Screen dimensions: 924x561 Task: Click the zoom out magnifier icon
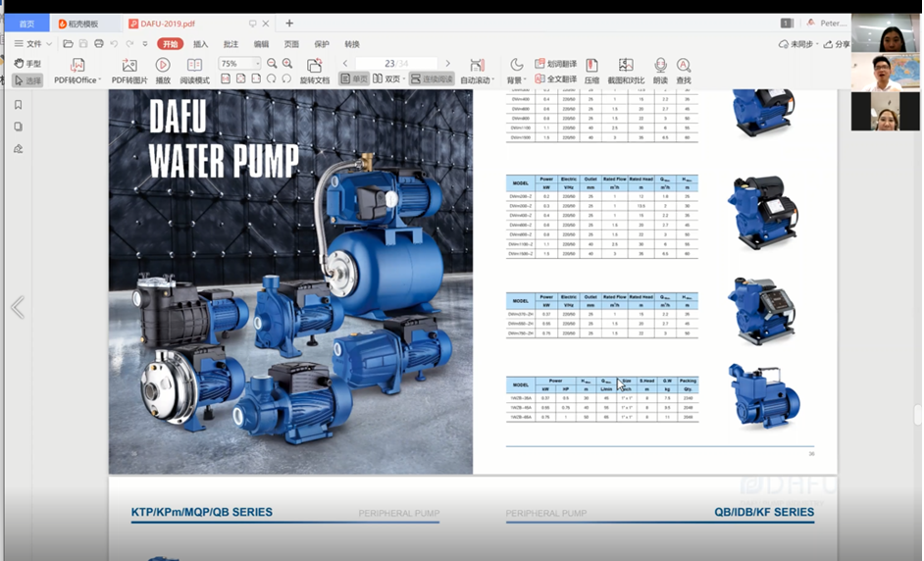(x=272, y=63)
